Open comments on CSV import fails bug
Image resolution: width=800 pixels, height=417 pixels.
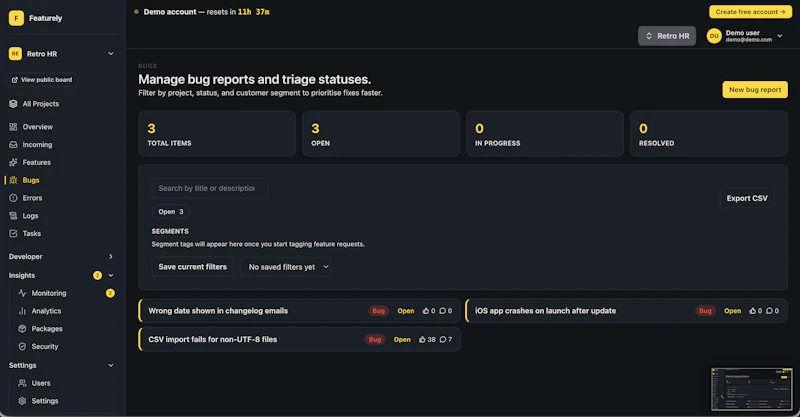443,339
